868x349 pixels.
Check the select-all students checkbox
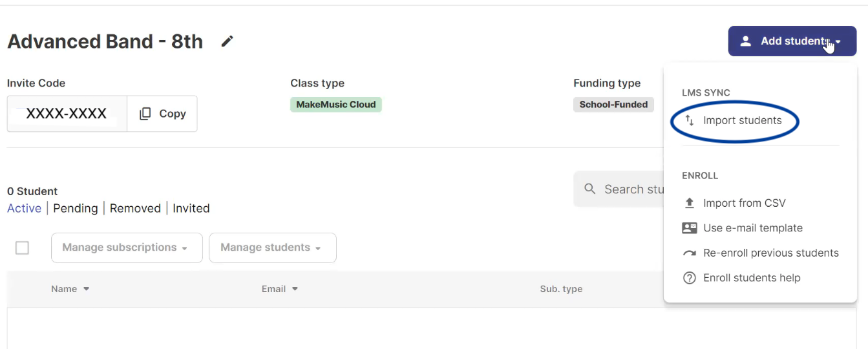pos(22,248)
